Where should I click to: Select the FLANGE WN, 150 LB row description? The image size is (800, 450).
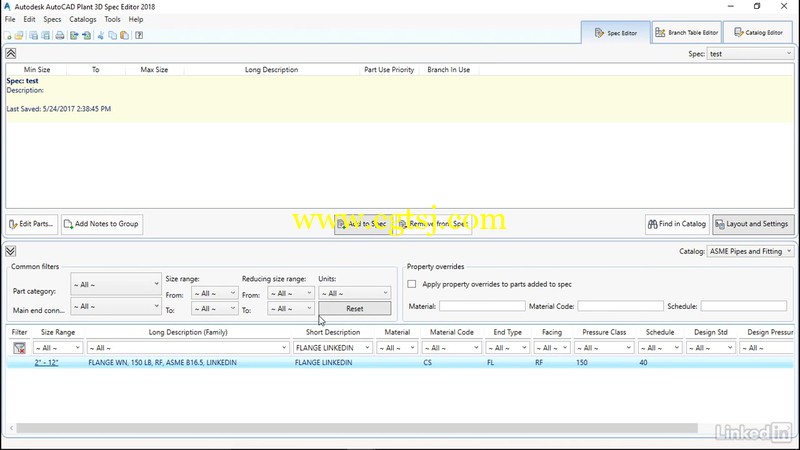click(x=162, y=362)
